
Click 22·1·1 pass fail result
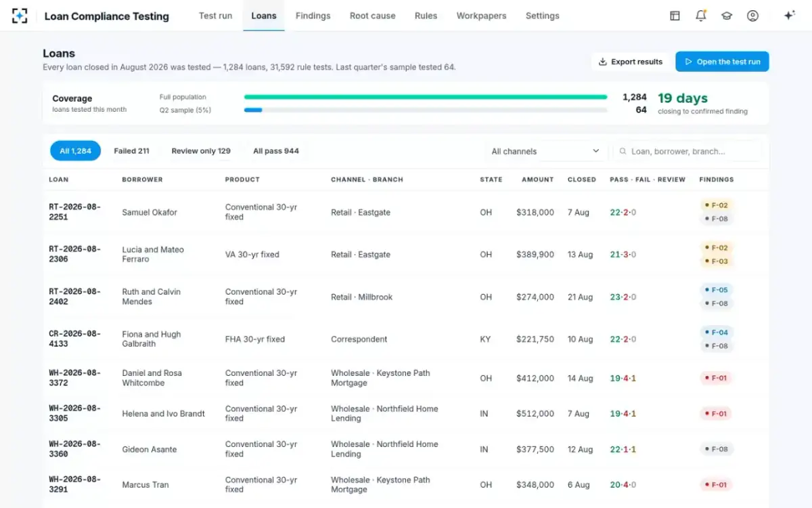(623, 449)
